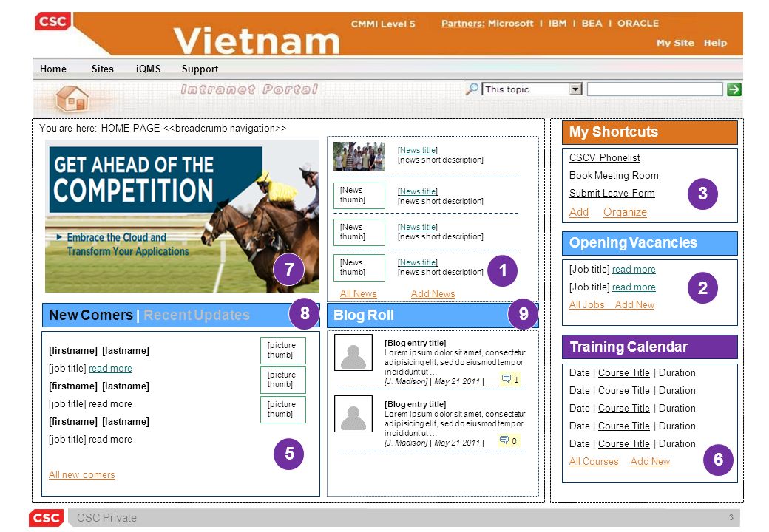Open the Sites menu item
769x532 pixels.
(x=103, y=69)
